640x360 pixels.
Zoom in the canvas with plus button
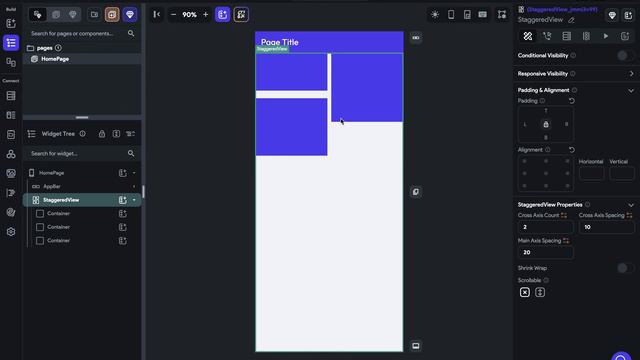tap(206, 15)
